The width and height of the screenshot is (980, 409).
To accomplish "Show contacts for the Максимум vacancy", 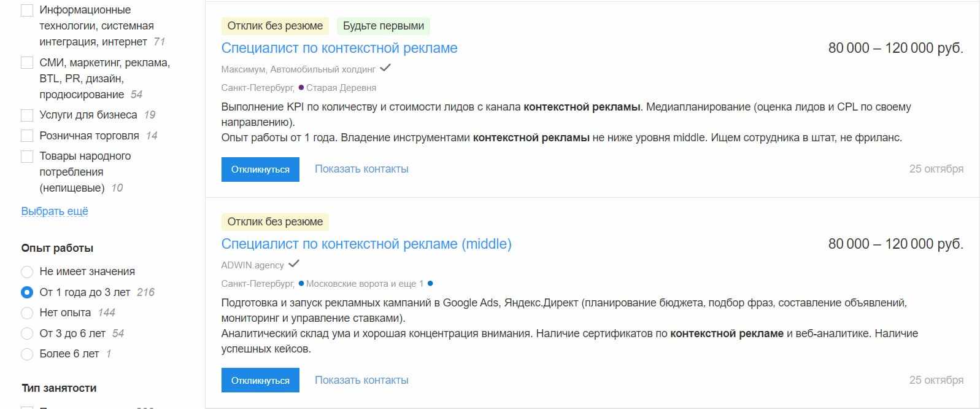I will pyautogui.click(x=361, y=169).
